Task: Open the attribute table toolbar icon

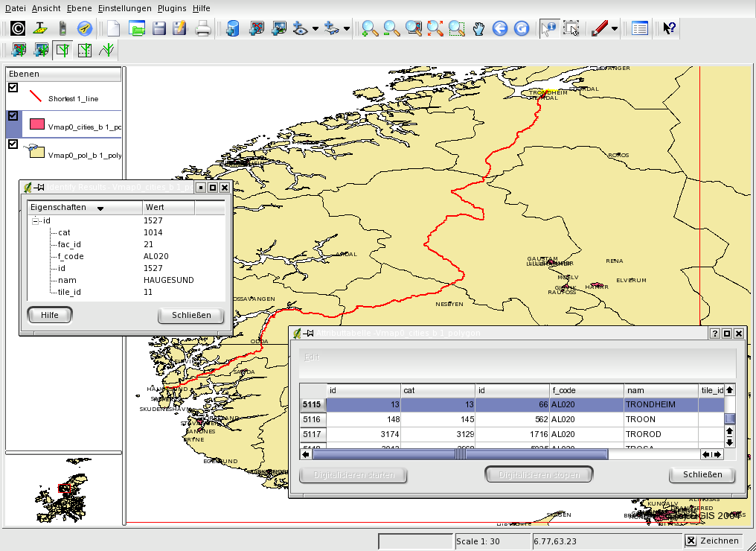Action: [639, 29]
